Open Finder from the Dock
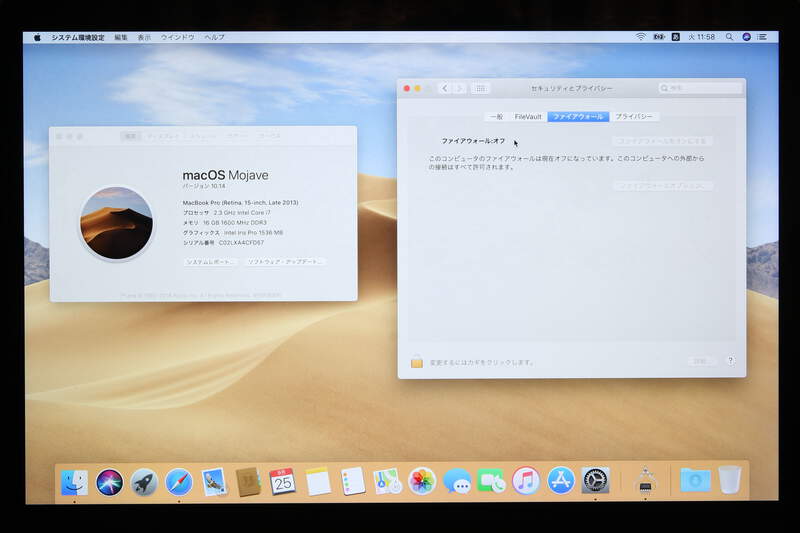 pyautogui.click(x=74, y=482)
